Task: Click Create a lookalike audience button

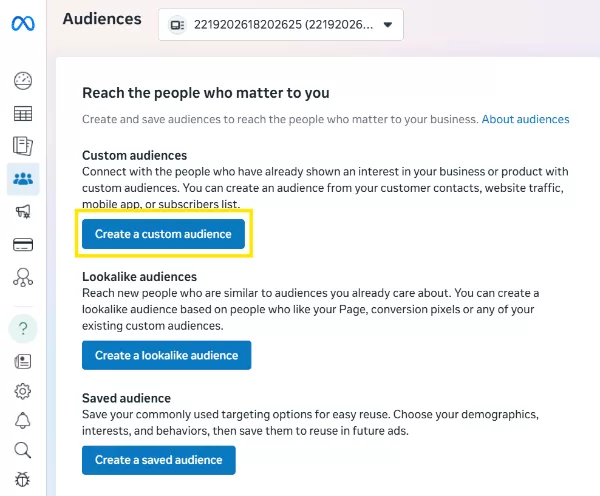Action: pos(166,355)
